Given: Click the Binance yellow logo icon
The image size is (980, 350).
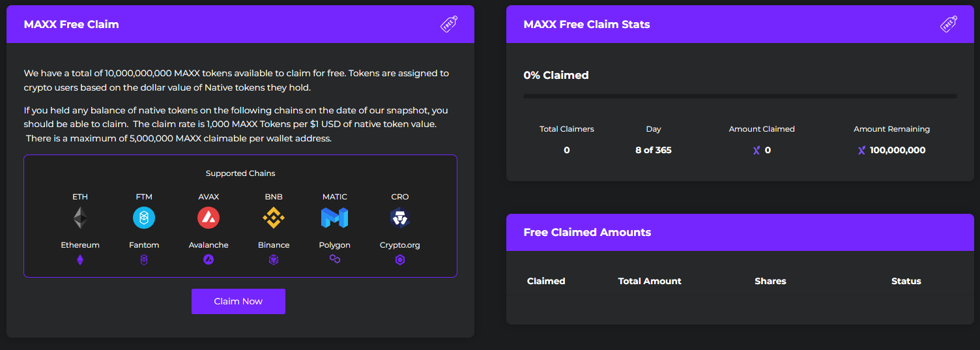Looking at the screenshot, I should click(x=274, y=218).
